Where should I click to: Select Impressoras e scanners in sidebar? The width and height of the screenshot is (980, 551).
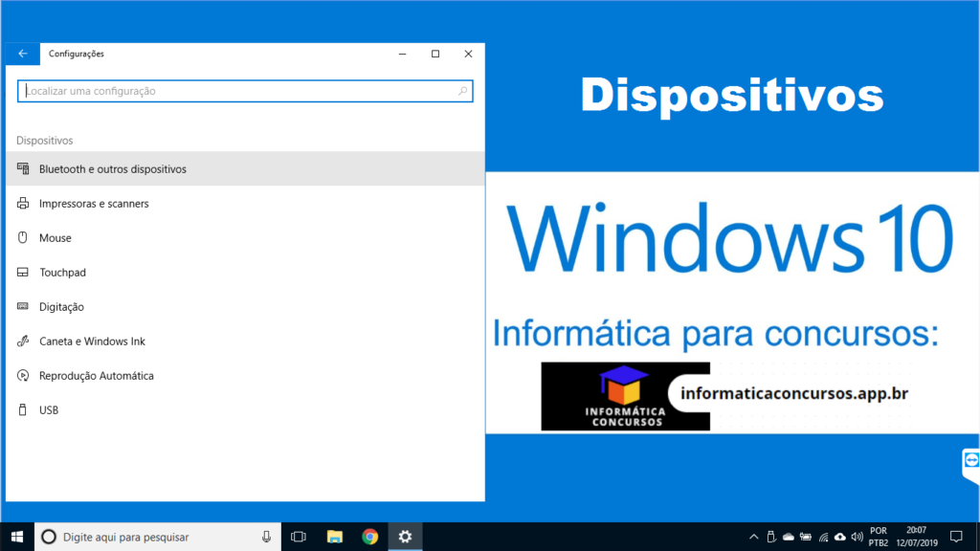point(94,204)
